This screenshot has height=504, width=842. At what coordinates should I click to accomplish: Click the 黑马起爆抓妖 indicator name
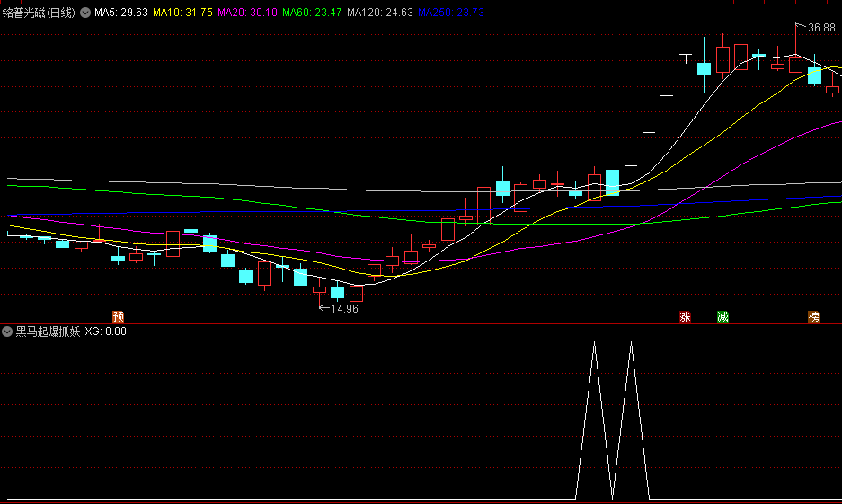(48, 332)
